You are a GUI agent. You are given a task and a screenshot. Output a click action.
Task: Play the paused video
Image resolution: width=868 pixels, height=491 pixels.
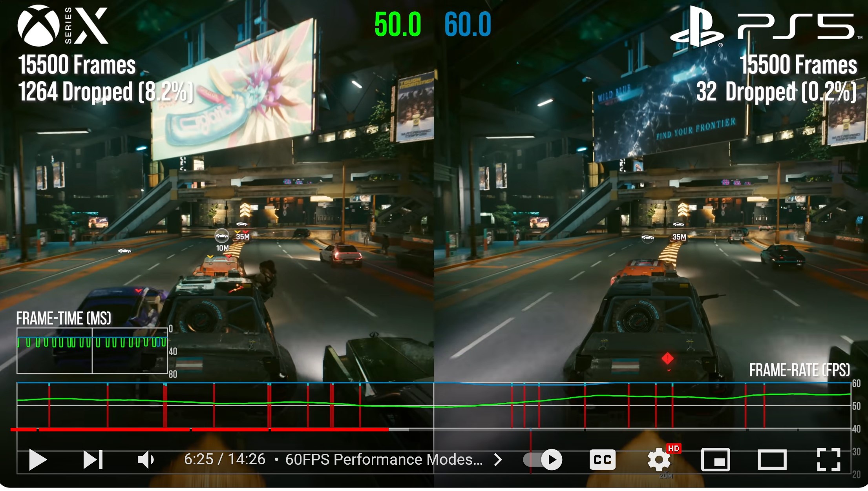pyautogui.click(x=38, y=460)
